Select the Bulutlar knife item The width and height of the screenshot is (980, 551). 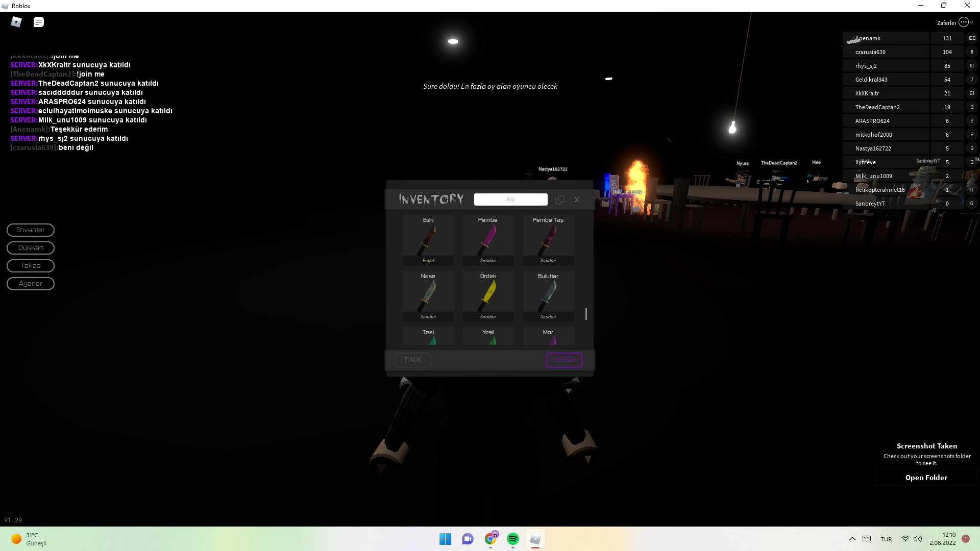click(548, 296)
